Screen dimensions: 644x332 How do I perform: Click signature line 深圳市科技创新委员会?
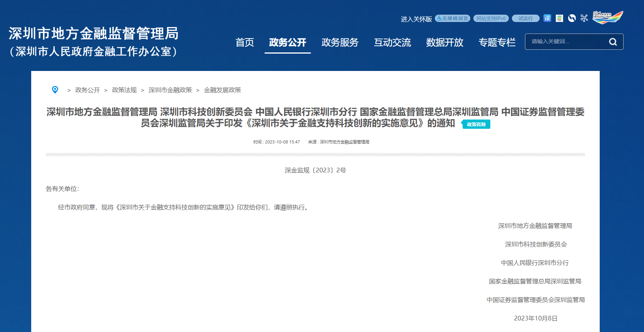tap(536, 244)
